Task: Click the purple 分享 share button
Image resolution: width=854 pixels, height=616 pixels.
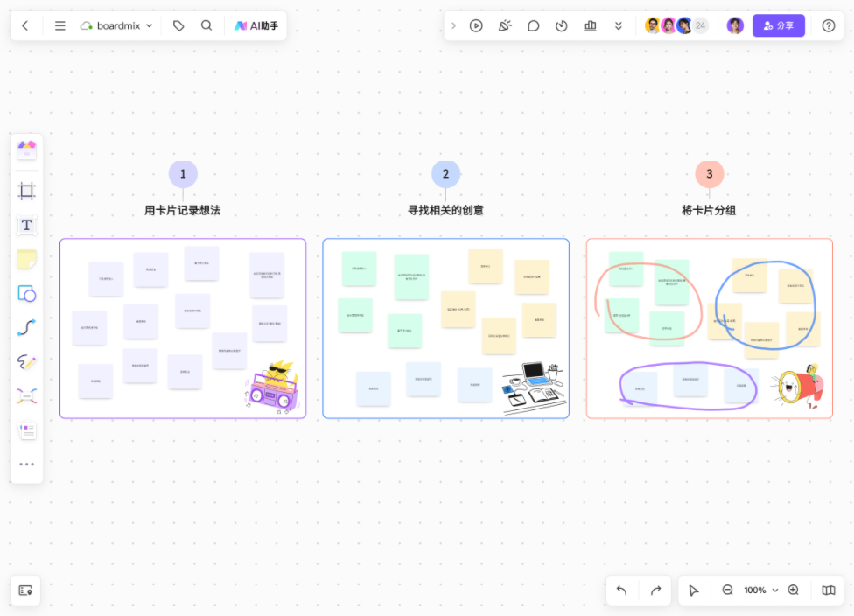Action: click(x=778, y=25)
